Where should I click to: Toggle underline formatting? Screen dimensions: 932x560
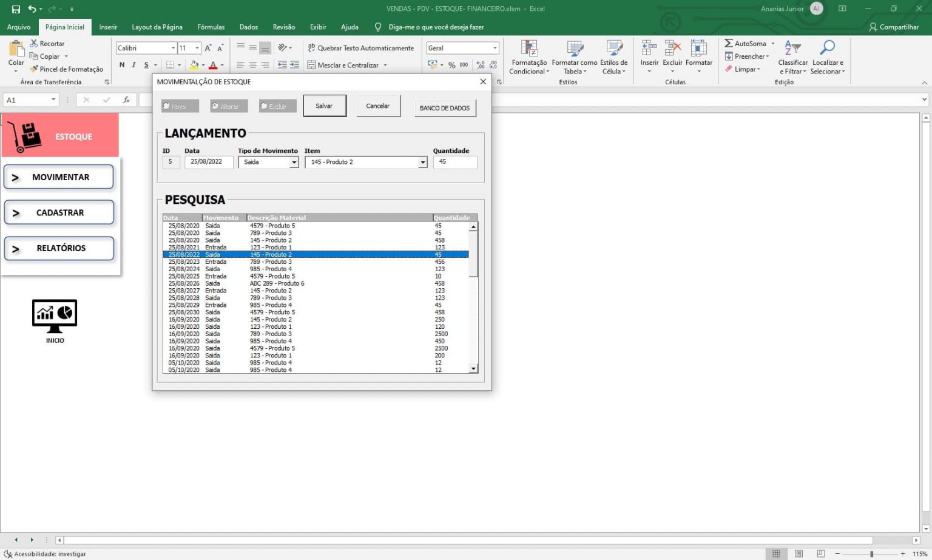[x=146, y=65]
